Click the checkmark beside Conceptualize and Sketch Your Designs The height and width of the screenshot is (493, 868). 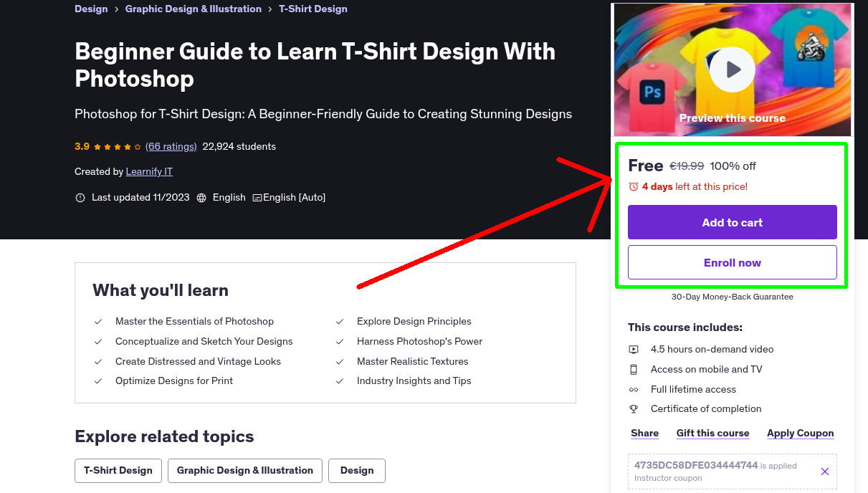point(98,342)
